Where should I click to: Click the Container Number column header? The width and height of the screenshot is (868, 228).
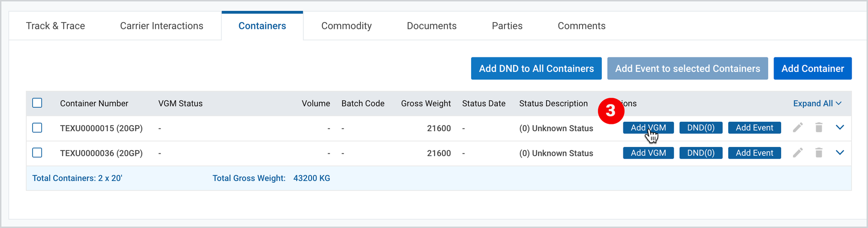click(94, 104)
